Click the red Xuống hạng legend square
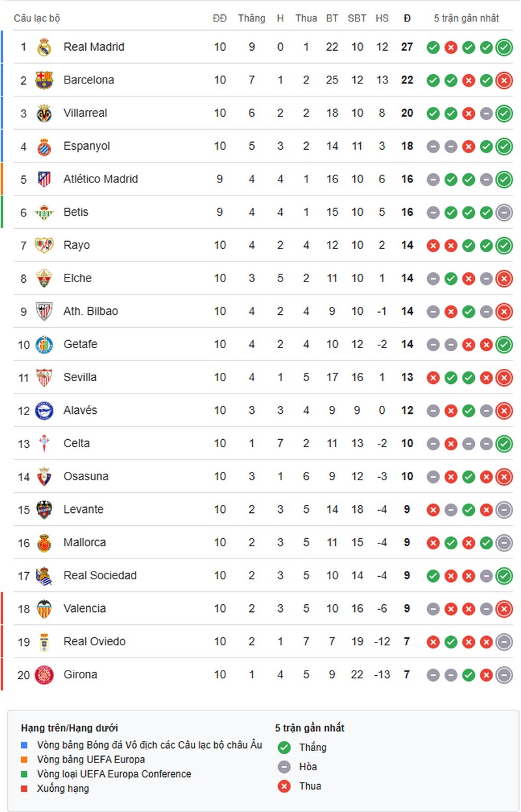This screenshot has height=812, width=521. coord(25,789)
